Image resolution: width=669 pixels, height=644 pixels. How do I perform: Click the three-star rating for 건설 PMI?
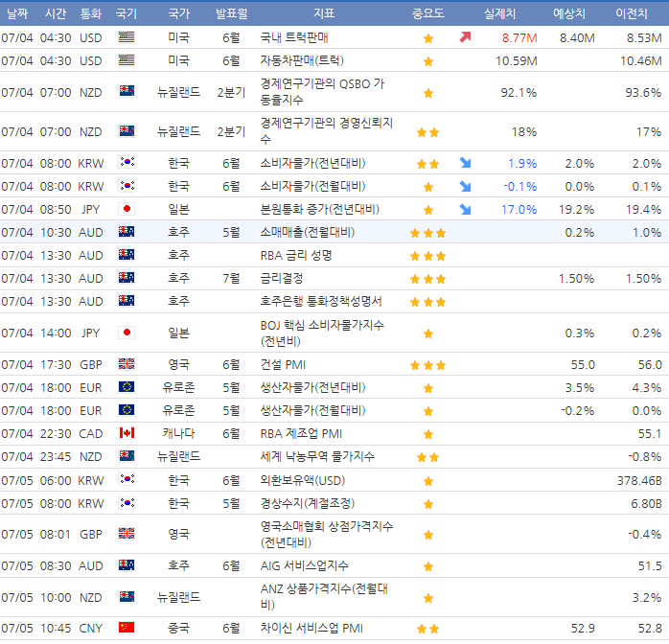[427, 365]
